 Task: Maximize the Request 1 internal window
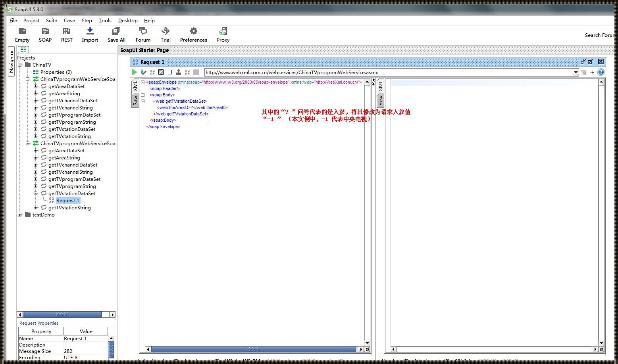[591, 61]
